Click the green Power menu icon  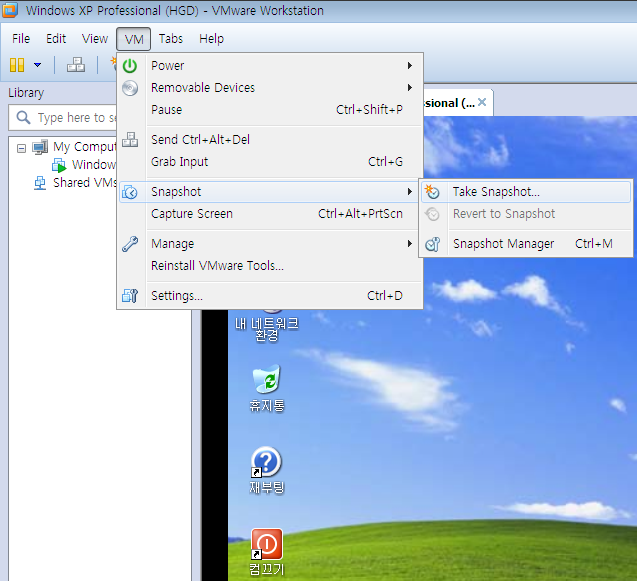pyautogui.click(x=130, y=66)
